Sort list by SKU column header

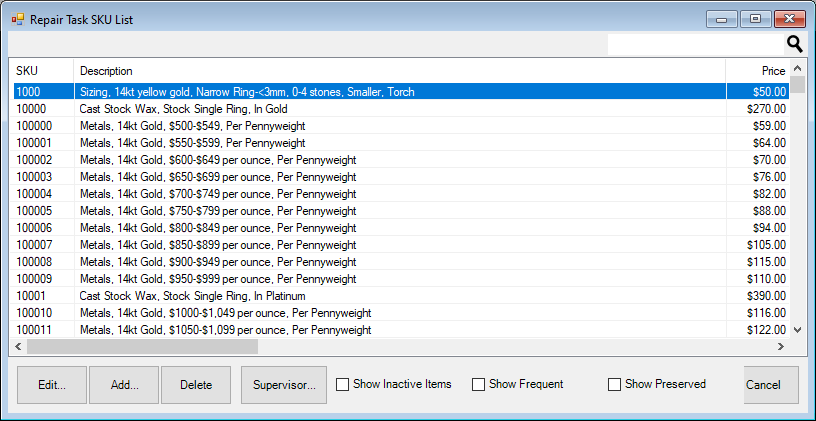[x=40, y=71]
